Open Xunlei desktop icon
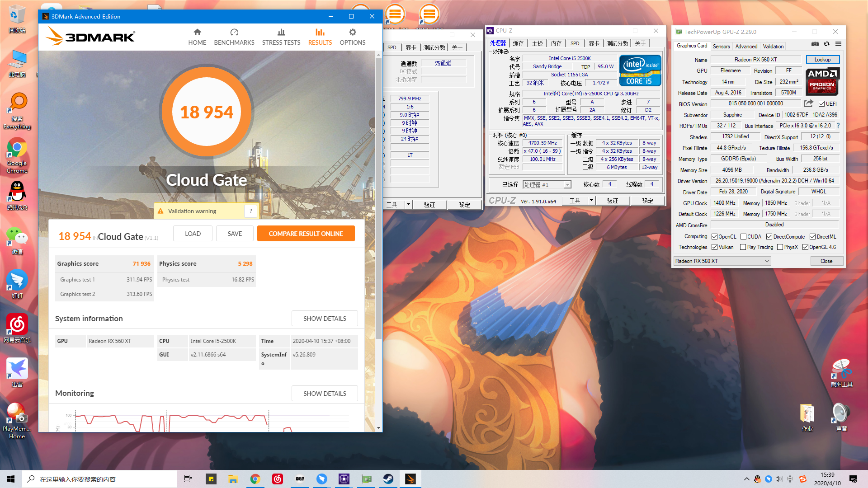Viewport: 868px width, 488px height. 17,373
